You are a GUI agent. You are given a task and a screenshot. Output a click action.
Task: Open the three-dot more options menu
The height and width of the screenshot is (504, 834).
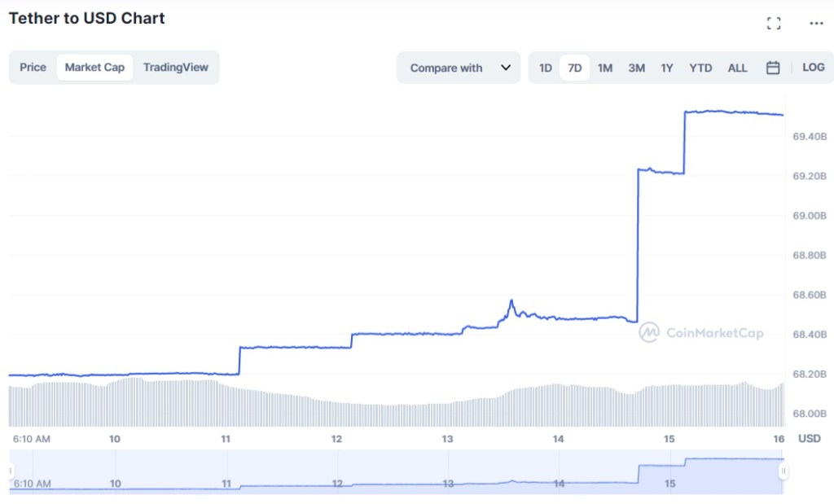click(816, 23)
